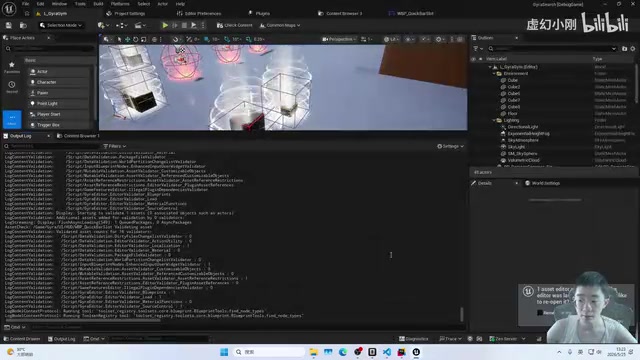This screenshot has width=640, height=360.
Task: Click the Windows Start button
Action: [x=224, y=352]
